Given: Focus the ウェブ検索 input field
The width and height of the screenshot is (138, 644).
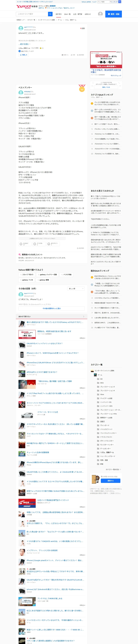Looking at the screenshot, I should pyautogui.click(x=103, y=2).
